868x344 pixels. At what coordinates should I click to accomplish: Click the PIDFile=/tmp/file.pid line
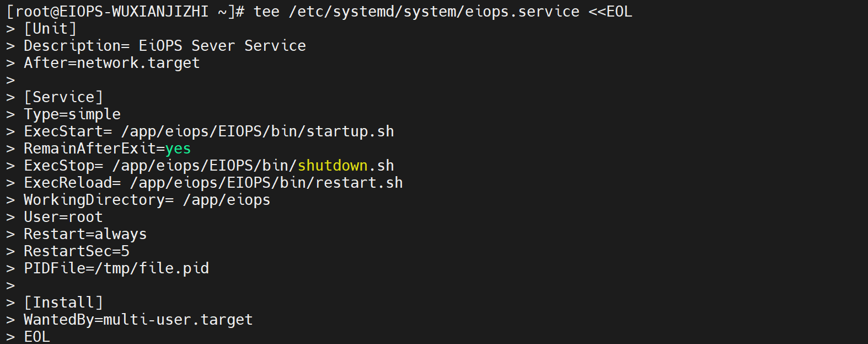(116, 268)
